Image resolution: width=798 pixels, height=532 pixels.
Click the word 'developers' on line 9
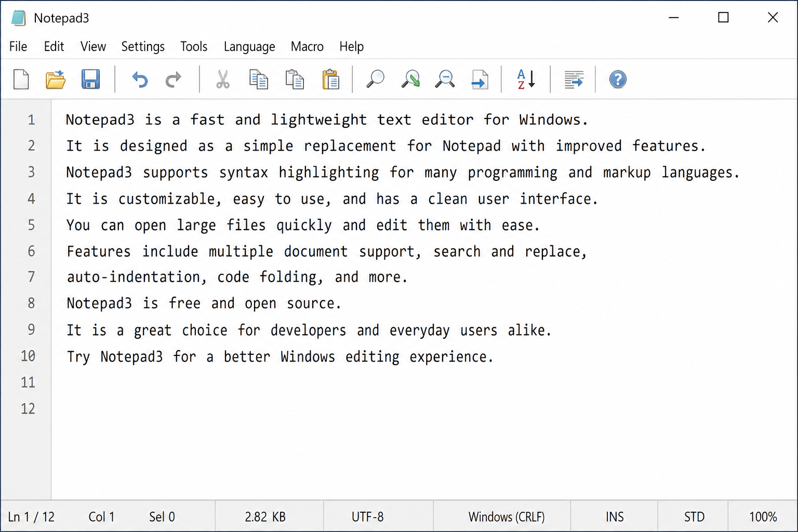click(x=308, y=331)
